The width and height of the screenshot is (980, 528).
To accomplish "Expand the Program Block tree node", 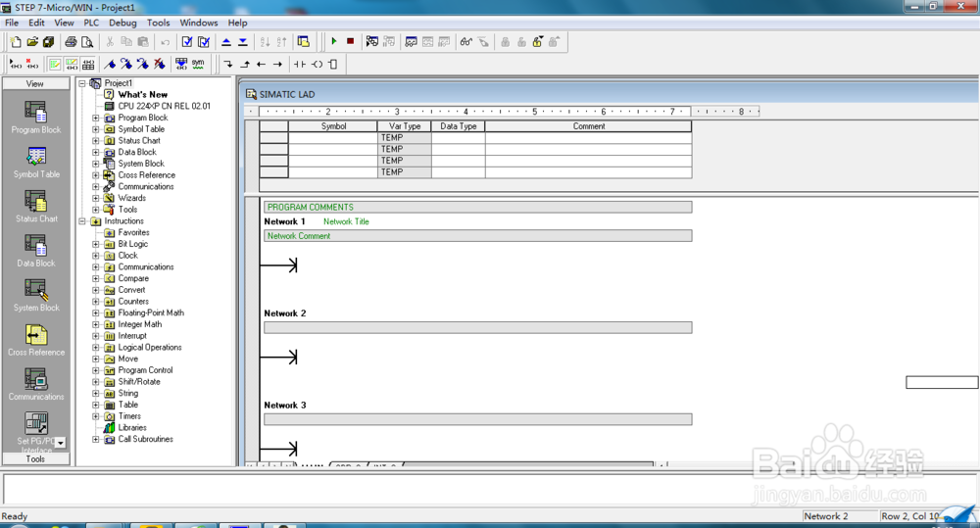I will click(x=96, y=118).
